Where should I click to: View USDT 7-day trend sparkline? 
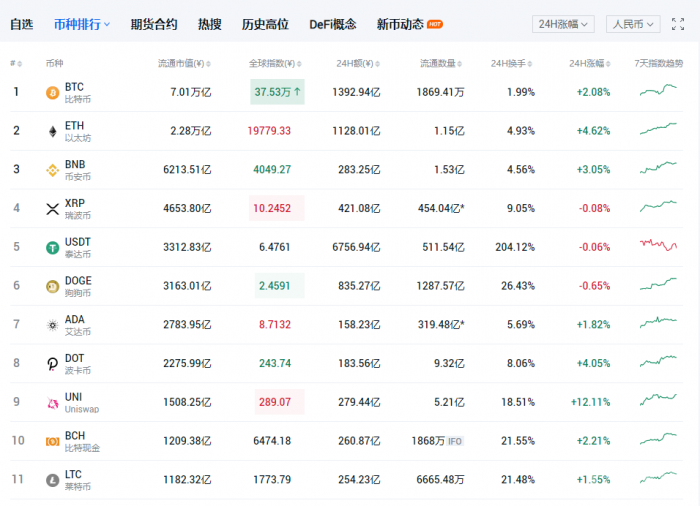point(658,245)
